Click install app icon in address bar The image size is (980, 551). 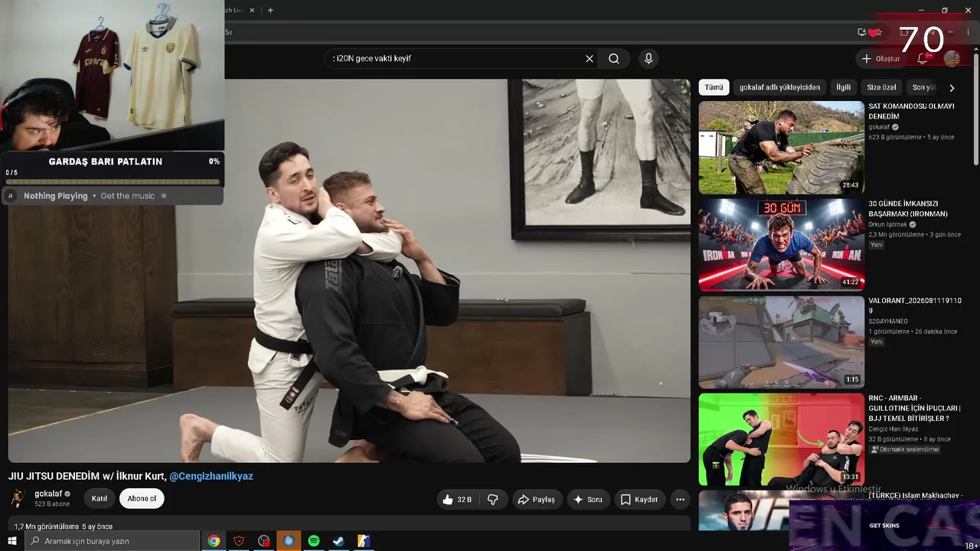point(862,32)
